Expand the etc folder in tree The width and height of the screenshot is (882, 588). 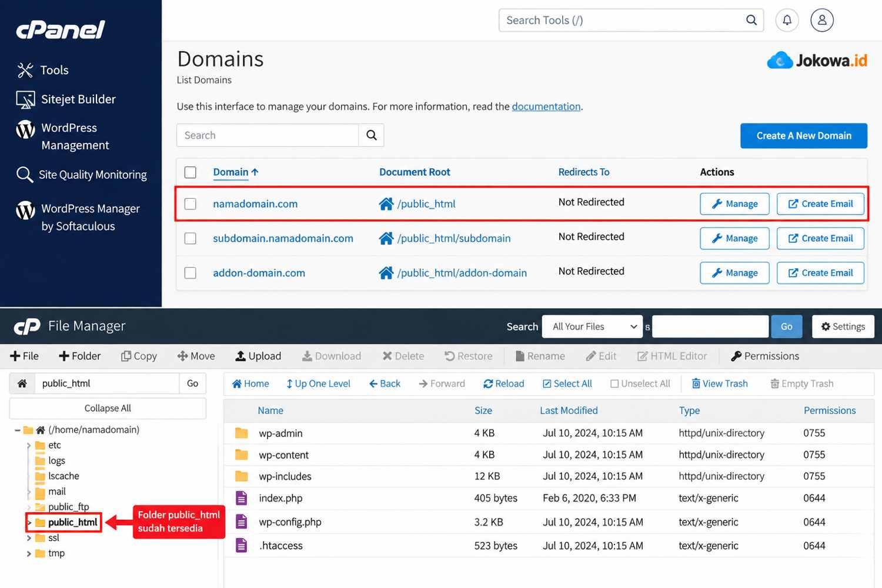pos(28,446)
